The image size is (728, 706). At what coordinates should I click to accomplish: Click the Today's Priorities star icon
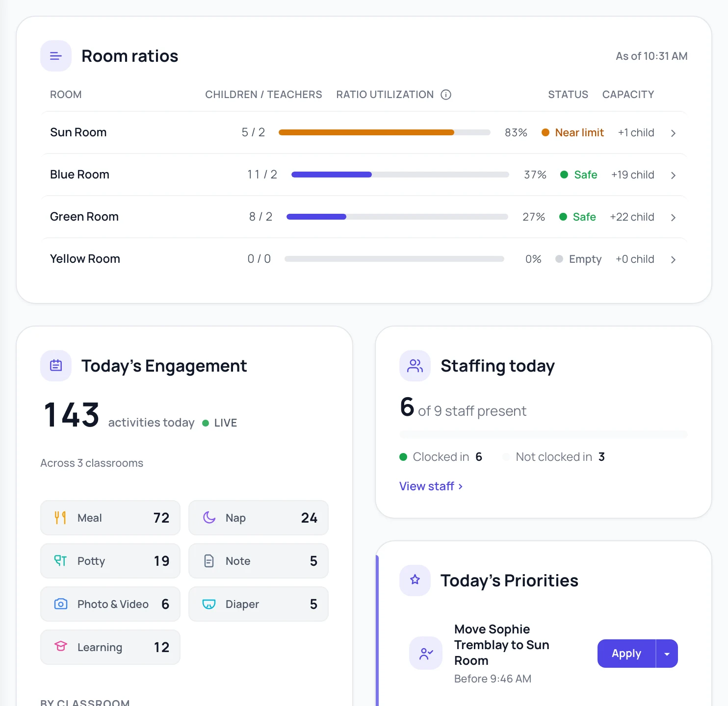(415, 580)
